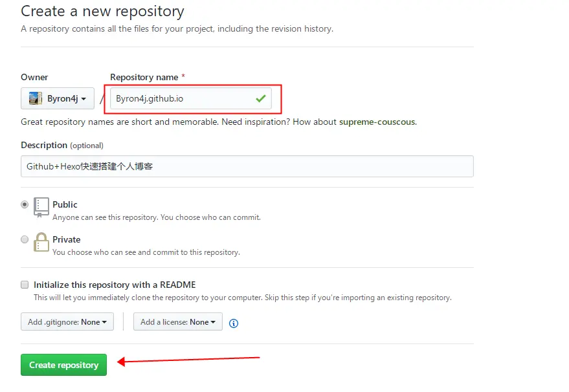Click the 'You choose who can see and commit' text
This screenshot has width=569, height=392.
tap(146, 252)
